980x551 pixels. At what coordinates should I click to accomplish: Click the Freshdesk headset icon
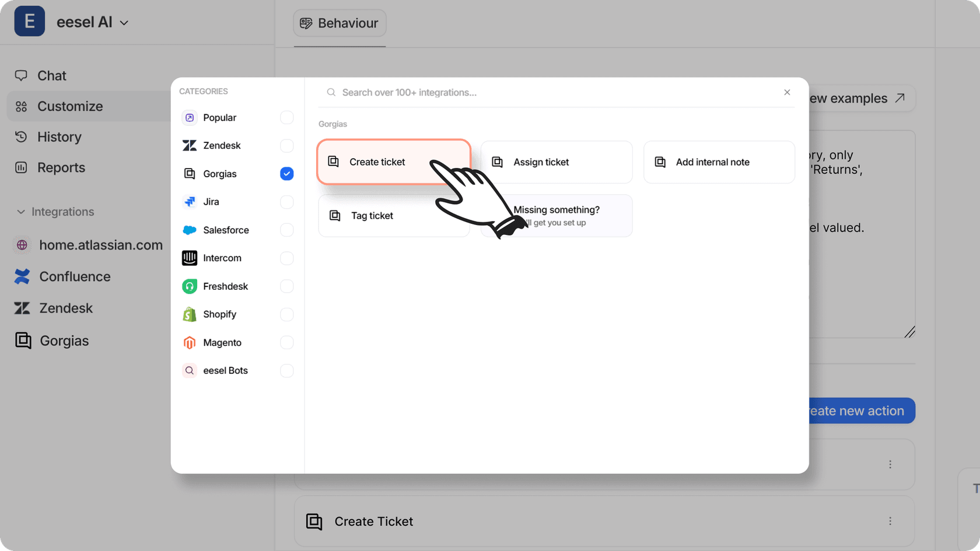click(x=190, y=286)
